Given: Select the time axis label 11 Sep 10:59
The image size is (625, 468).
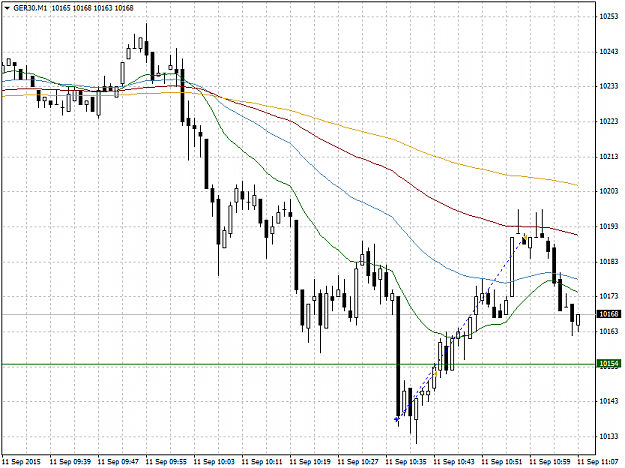Looking at the screenshot, I should click(550, 462).
